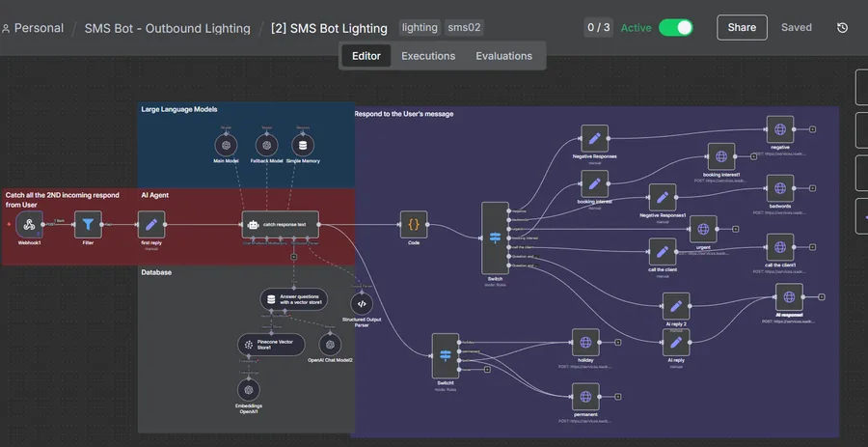868x447 pixels.
Task: Open the Code node with braces icon
Action: coord(414,225)
